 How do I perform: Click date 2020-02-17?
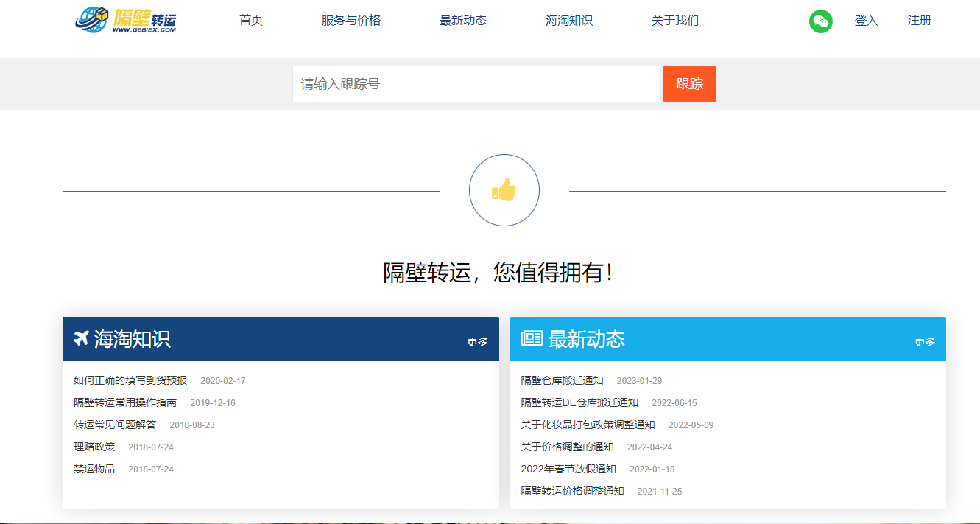coord(223,381)
